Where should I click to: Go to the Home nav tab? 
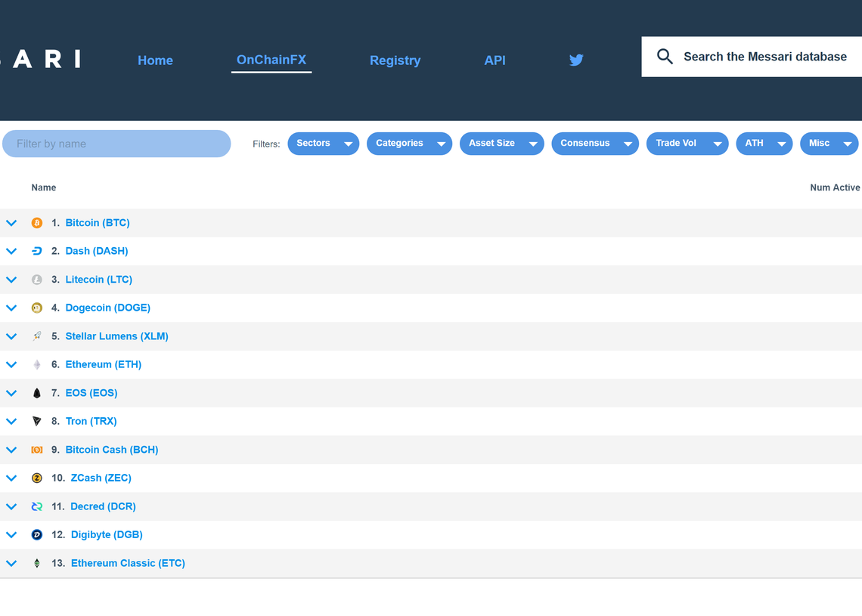155,60
